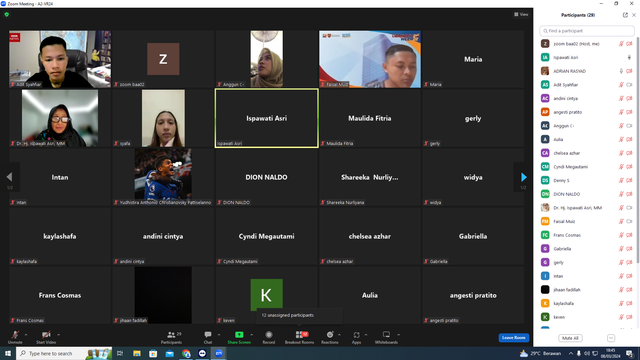Click the Intan avatar in participants list
The width and height of the screenshot is (640, 360).
[545, 276]
